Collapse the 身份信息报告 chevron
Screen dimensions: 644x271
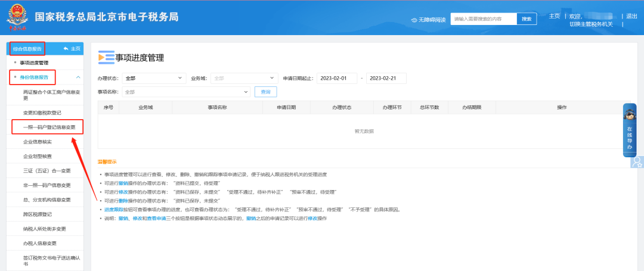(x=78, y=77)
